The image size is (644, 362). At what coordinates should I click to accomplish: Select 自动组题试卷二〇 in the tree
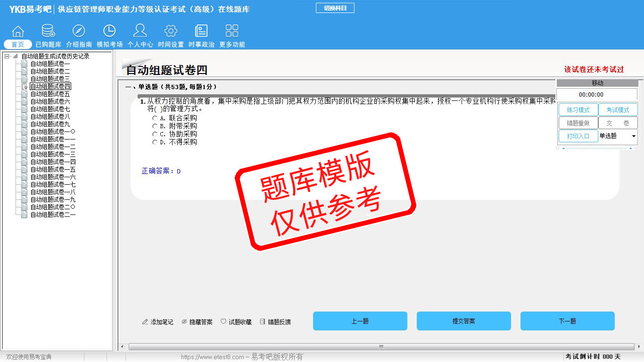coord(53,207)
